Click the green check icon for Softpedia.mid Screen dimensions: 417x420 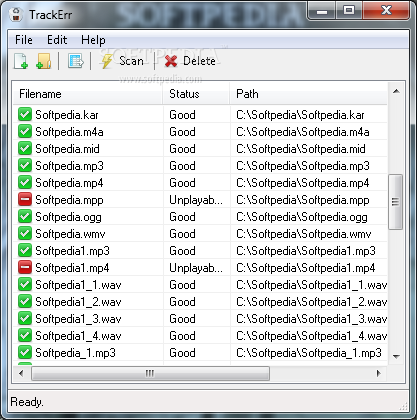[25, 148]
